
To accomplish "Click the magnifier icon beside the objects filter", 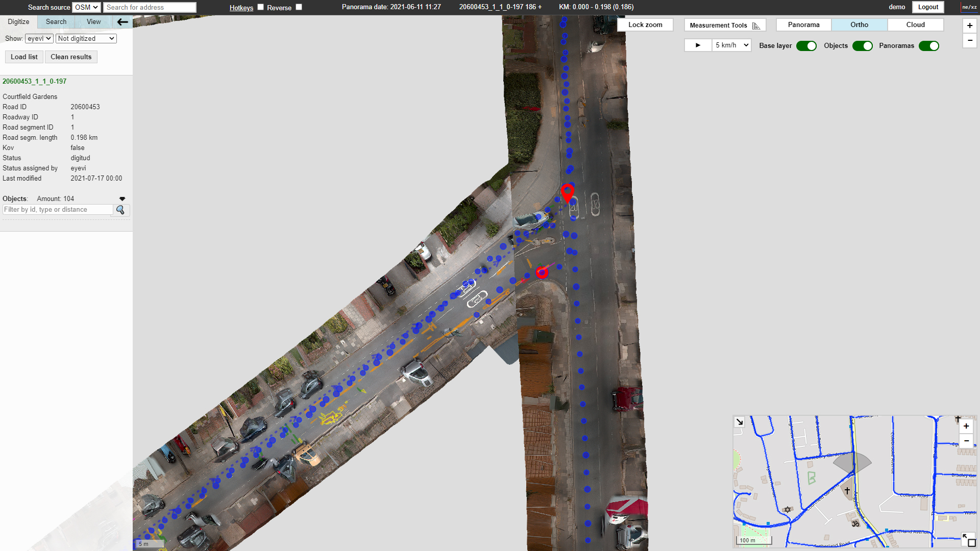I will (120, 210).
